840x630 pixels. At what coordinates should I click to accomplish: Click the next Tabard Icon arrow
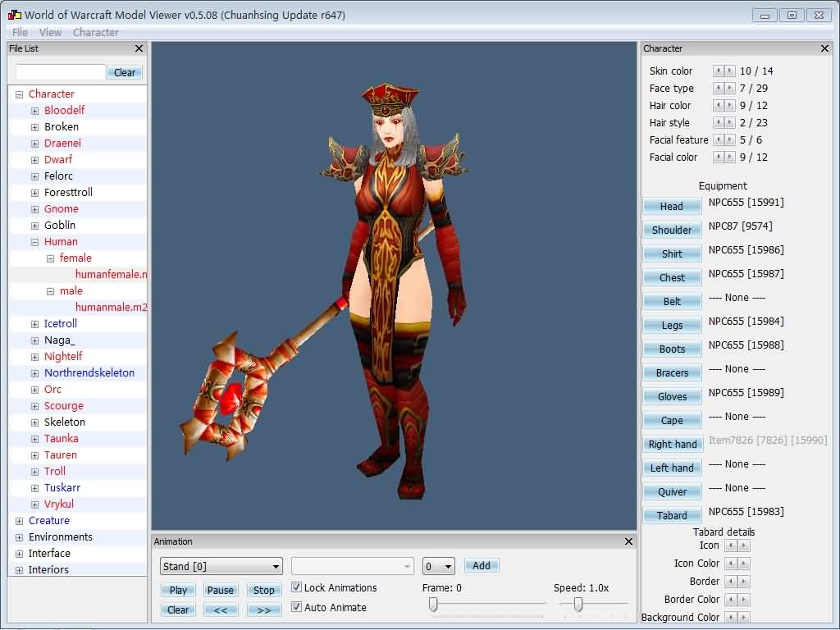743,546
